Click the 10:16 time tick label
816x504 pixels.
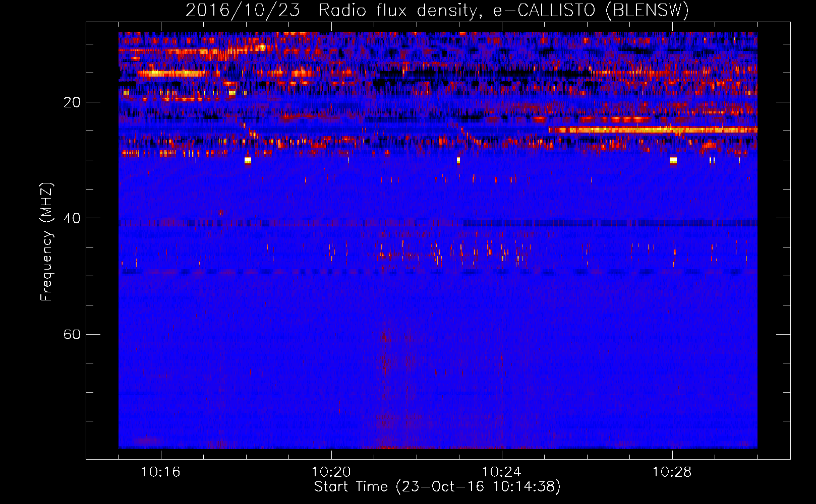[x=160, y=472]
